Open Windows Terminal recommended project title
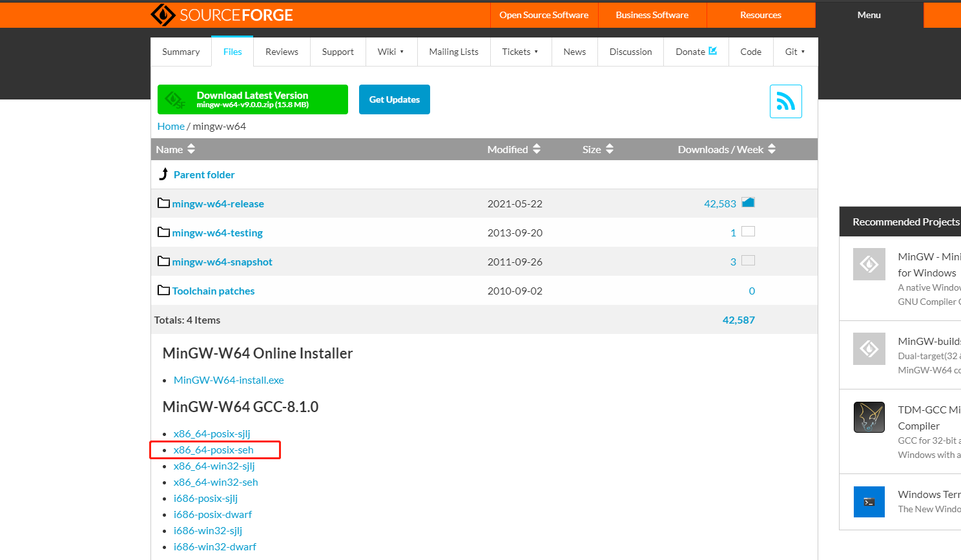The height and width of the screenshot is (560, 961). 929,494
